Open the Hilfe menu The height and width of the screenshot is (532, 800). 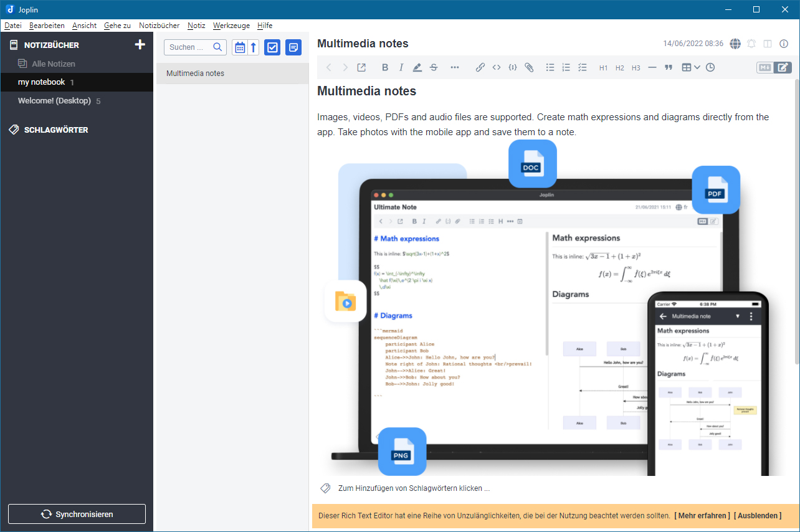tap(265, 26)
